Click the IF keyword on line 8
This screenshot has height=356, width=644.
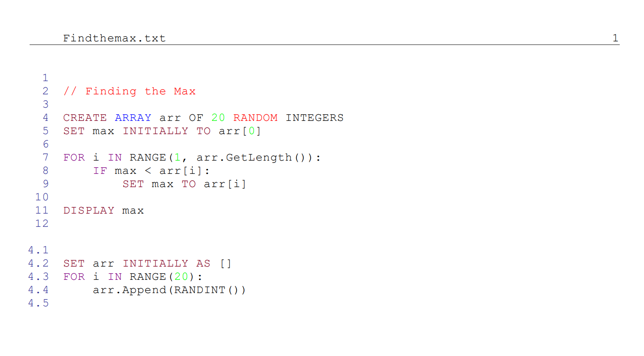pos(100,171)
